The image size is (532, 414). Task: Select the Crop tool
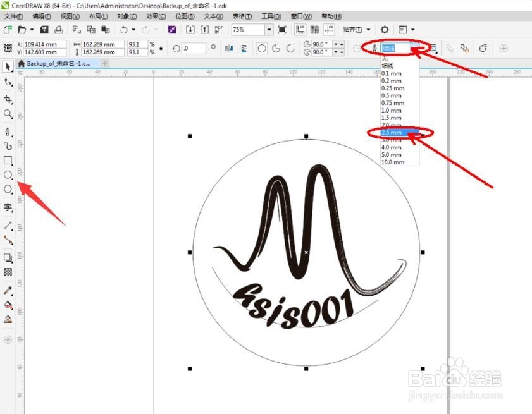coord(8,99)
